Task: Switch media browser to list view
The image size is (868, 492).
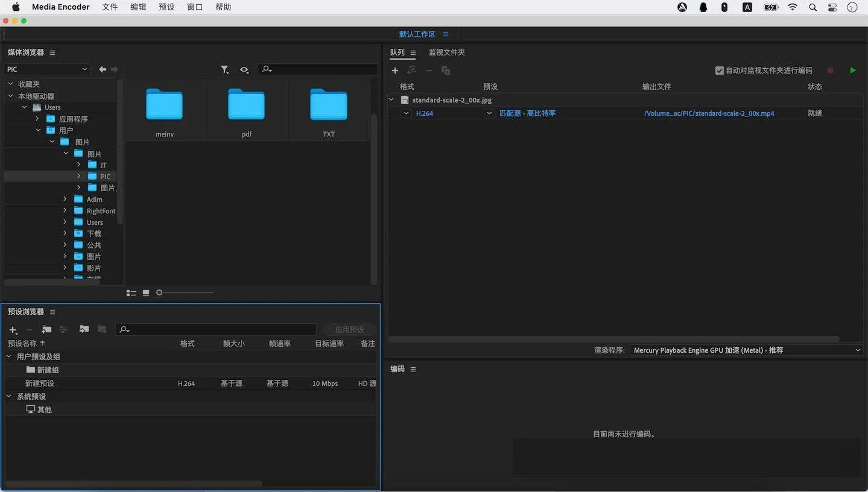Action: click(x=131, y=293)
